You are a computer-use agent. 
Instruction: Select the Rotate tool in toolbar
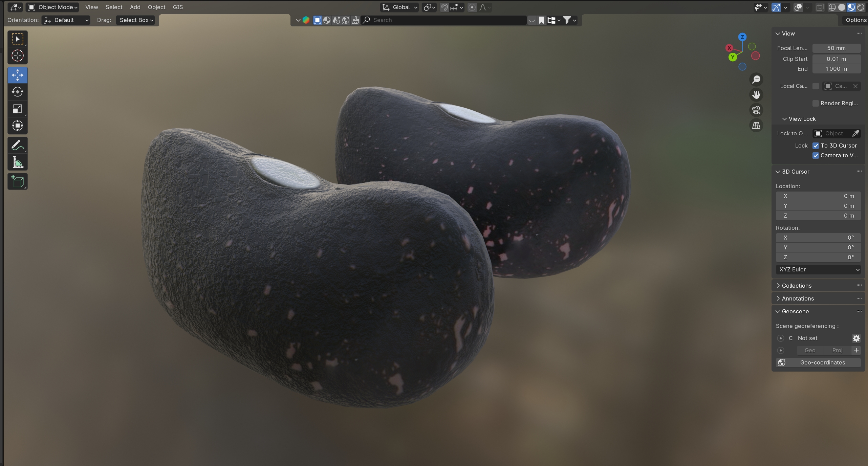pos(17,92)
